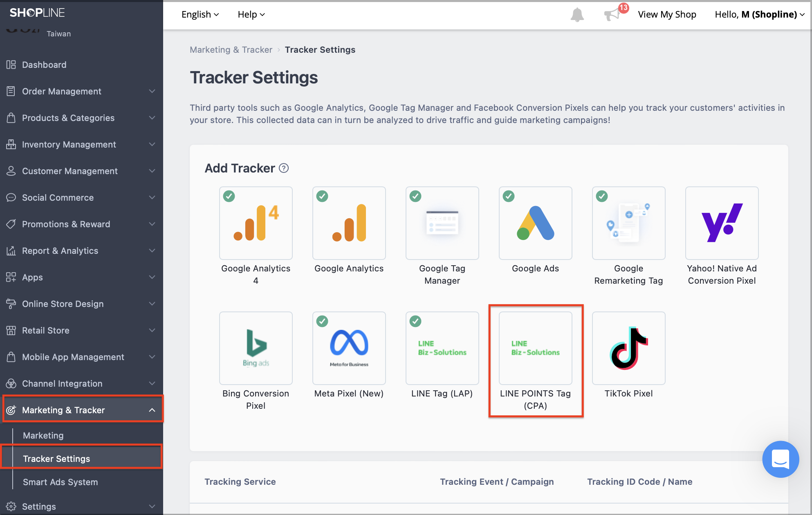Click the Taiwan store region label
812x515 pixels.
point(58,34)
